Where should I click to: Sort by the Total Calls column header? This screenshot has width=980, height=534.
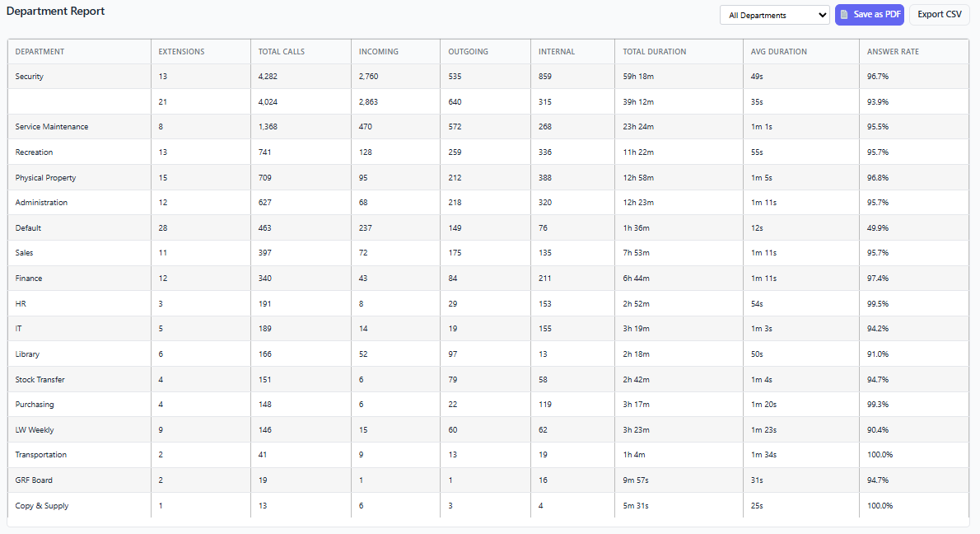[281, 52]
